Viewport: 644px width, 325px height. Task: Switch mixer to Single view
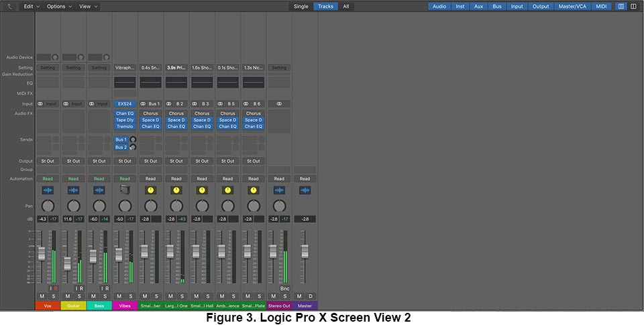301,6
